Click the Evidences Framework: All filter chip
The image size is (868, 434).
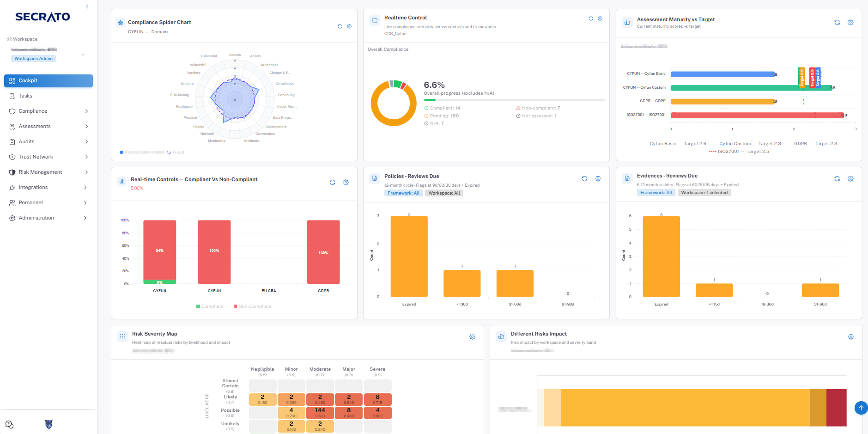pos(656,193)
